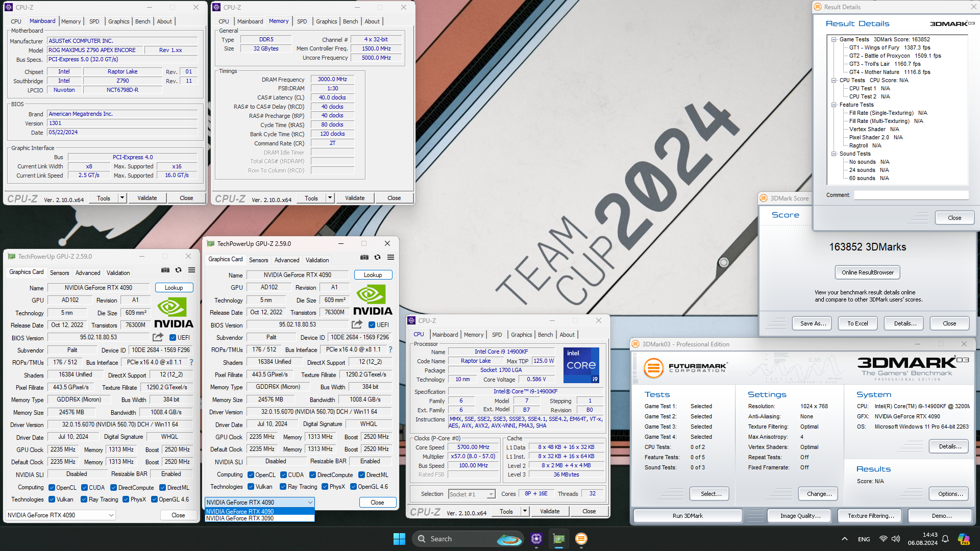Open the Tools dropdown arrow in the CPU-Z Mainboard window
This screenshot has height=551, width=980.
point(122,198)
